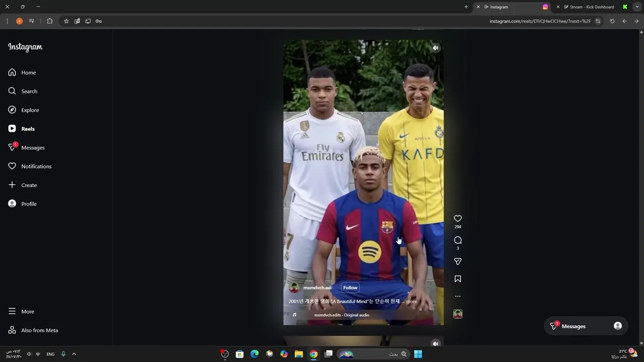This screenshot has width=644, height=362.
Task: Open the password key icon
Action: tap(99, 21)
